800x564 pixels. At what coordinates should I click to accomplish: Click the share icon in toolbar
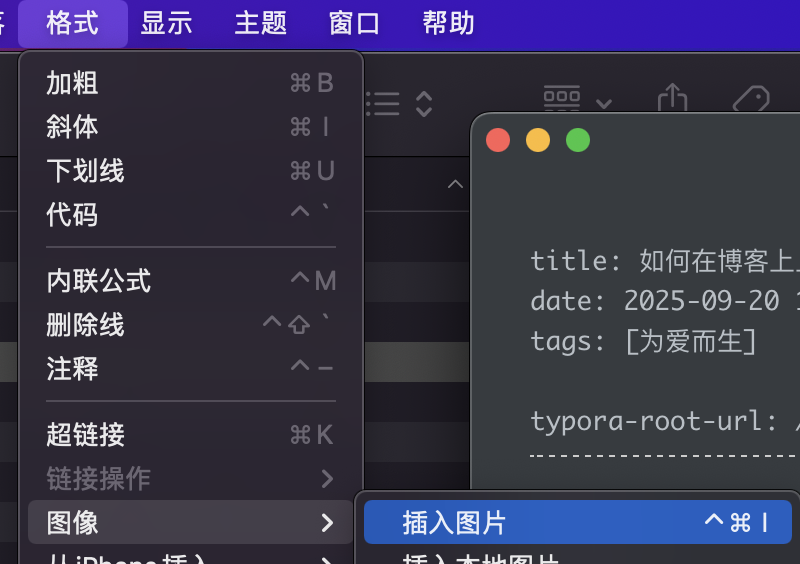tap(673, 99)
